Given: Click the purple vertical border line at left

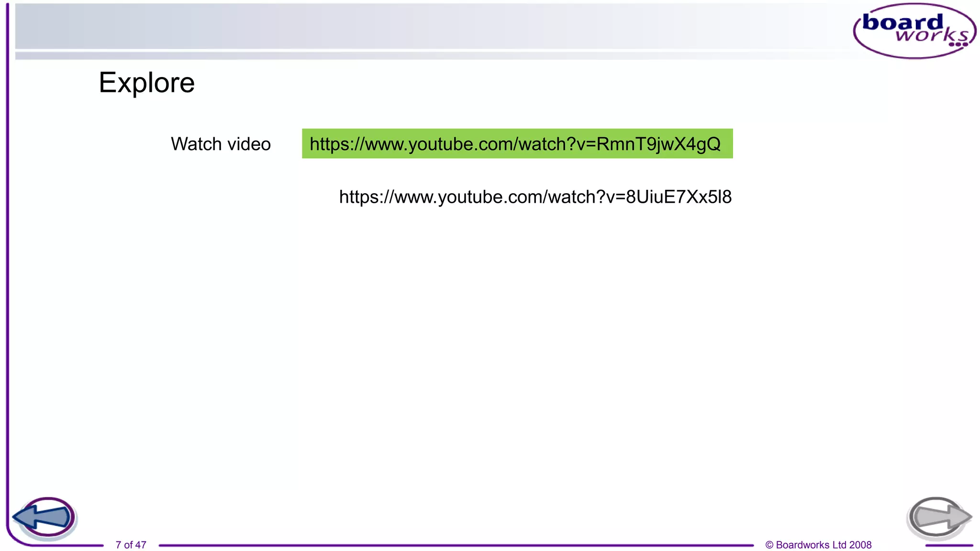Looking at the screenshot, I should click(x=8, y=268).
